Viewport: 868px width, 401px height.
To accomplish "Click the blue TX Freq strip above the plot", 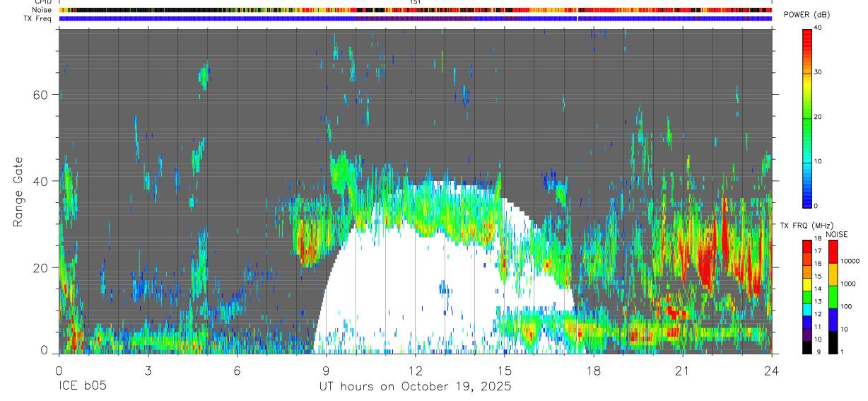I will pos(415,18).
